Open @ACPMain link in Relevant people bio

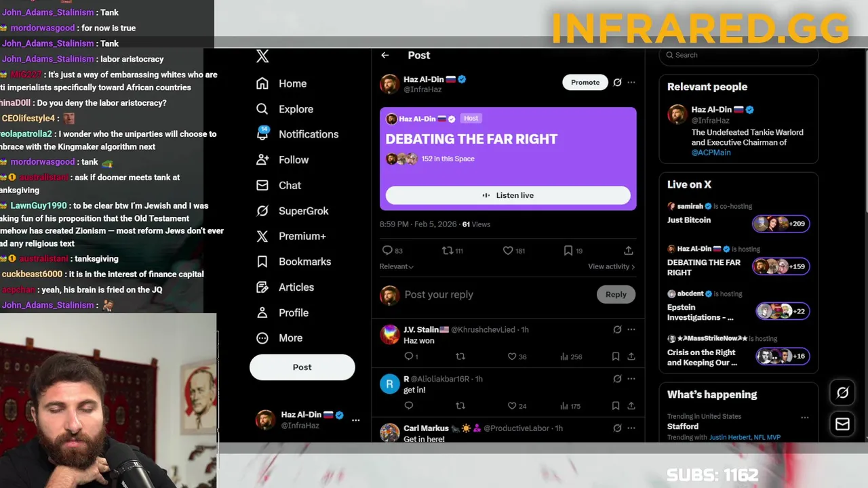711,152
